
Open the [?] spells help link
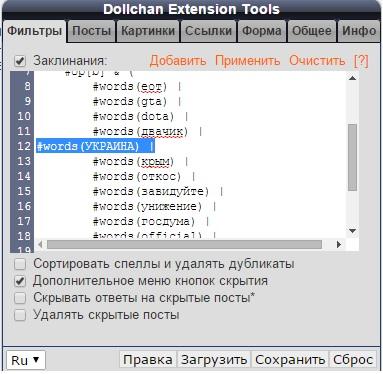[x=361, y=61]
